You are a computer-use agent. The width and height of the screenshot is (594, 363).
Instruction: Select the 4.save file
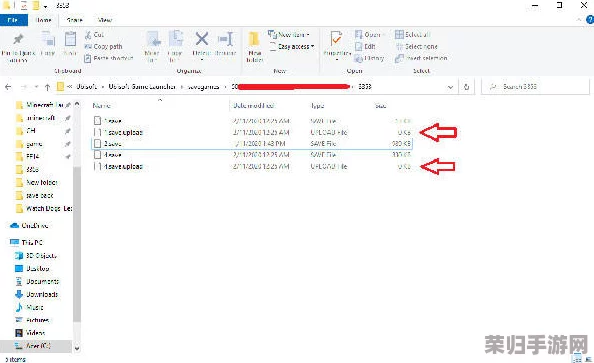click(252, 155)
